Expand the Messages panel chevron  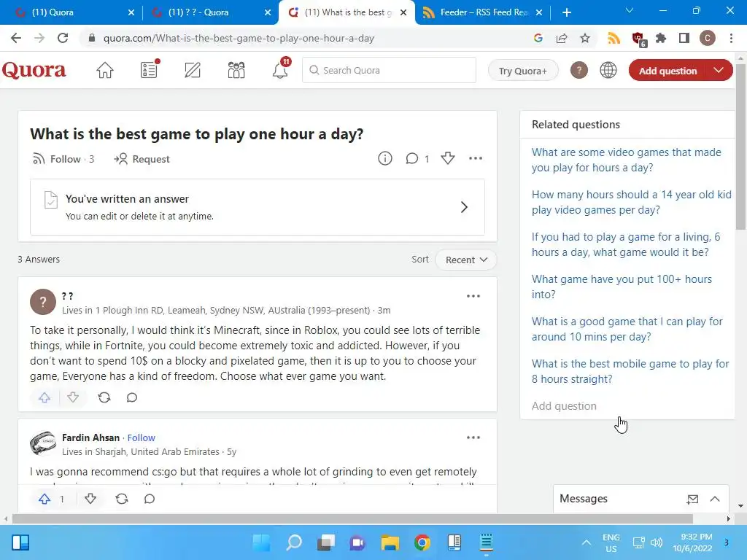[715, 499]
